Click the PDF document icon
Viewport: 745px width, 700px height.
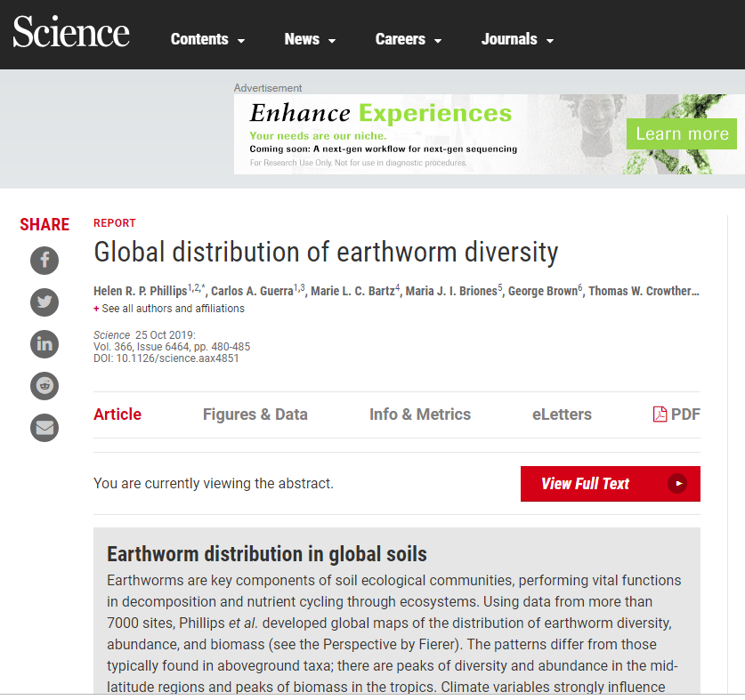click(660, 414)
